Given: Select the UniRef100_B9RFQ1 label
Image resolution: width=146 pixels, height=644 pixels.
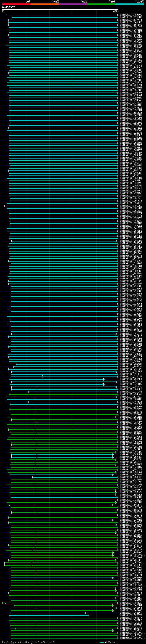Looking at the screenshot, I should [131, 45].
